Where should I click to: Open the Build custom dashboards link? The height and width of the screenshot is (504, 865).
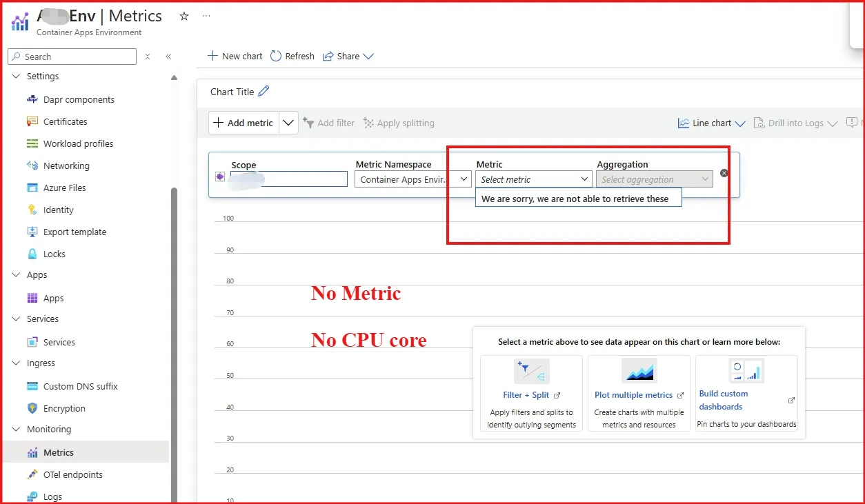[x=724, y=400]
